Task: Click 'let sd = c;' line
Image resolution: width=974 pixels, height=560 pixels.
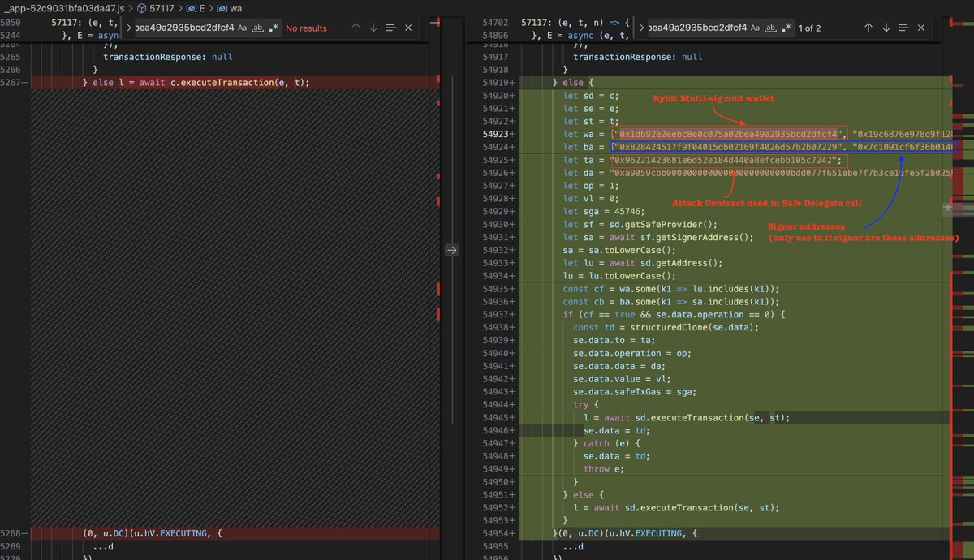Action: (590, 96)
